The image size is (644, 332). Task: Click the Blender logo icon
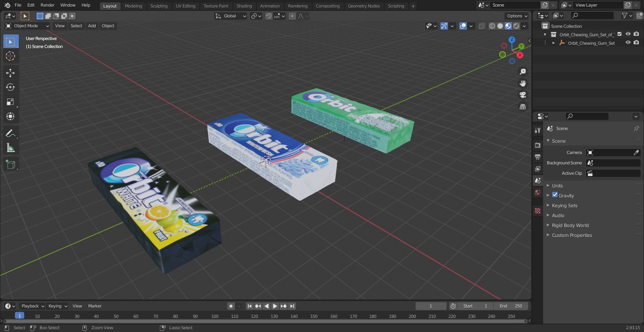pos(8,5)
